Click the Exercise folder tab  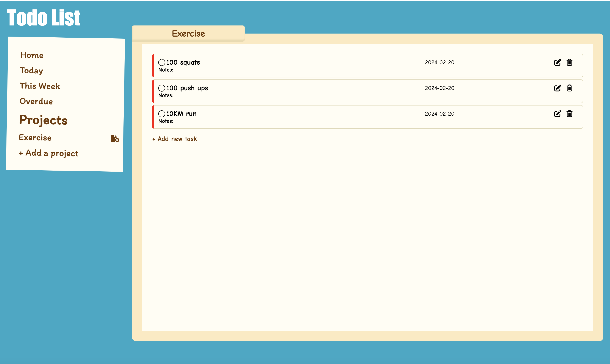(x=188, y=34)
